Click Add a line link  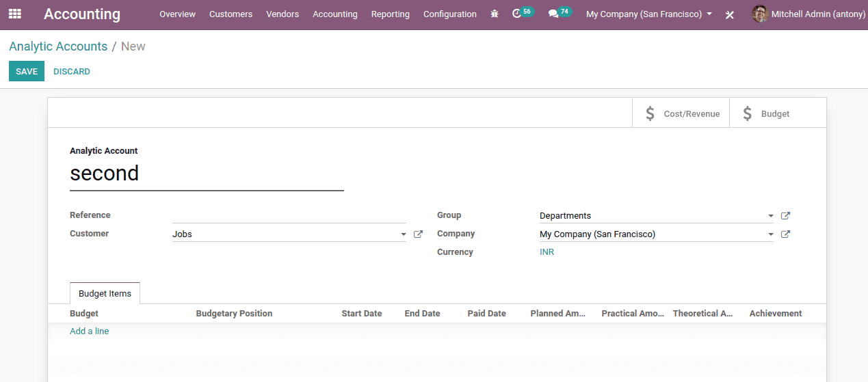(90, 331)
